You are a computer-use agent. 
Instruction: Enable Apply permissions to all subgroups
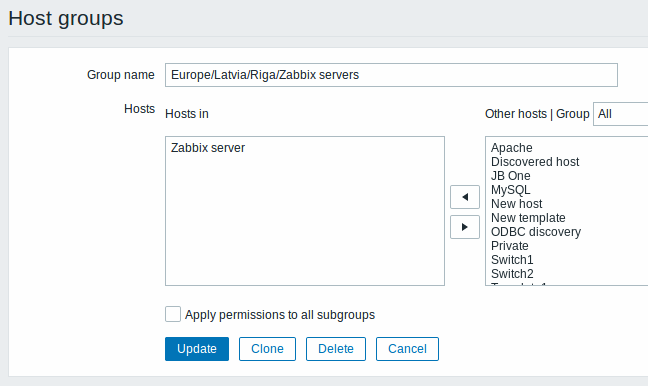[173, 314]
